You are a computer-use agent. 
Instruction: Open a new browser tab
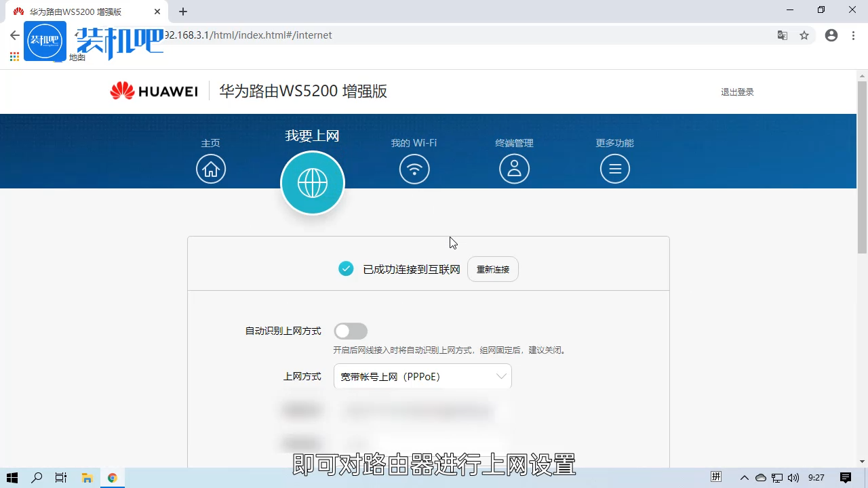pyautogui.click(x=183, y=12)
